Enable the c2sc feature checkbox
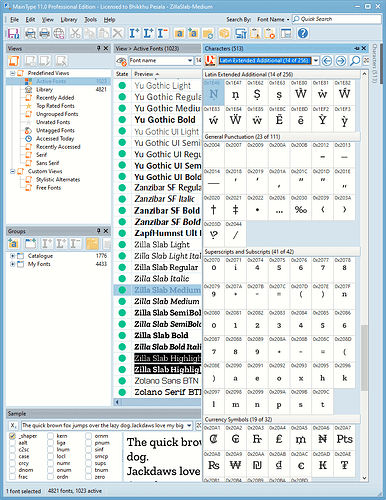The height and width of the screenshot is (500, 386). pos(12,450)
